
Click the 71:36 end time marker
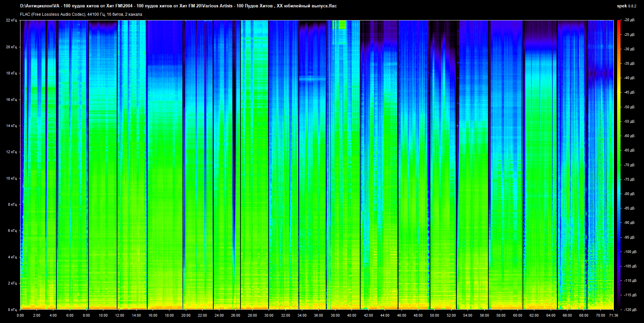613,315
